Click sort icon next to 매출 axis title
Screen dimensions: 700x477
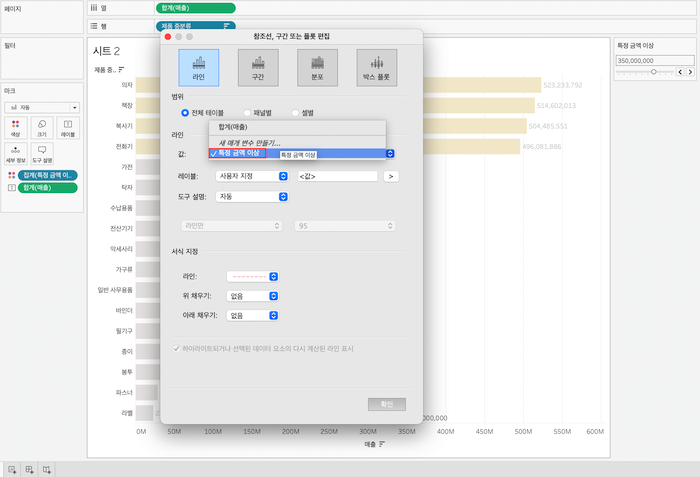coord(382,444)
